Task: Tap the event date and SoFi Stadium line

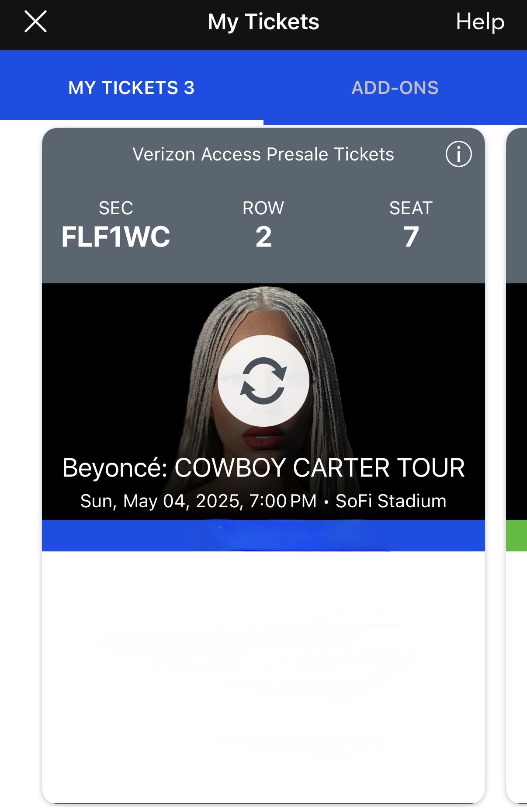Action: click(263, 501)
